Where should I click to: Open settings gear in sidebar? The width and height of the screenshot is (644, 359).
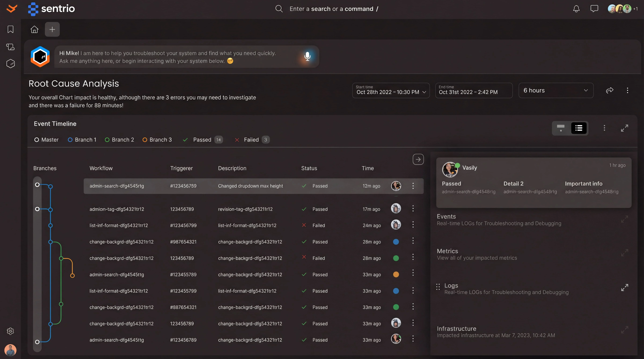pos(11,331)
